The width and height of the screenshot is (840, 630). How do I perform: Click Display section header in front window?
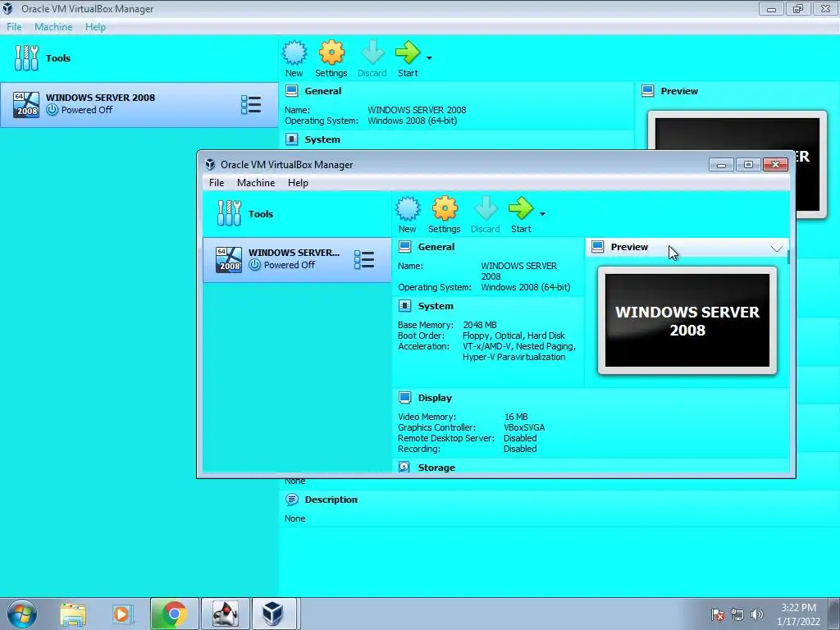[x=435, y=398]
